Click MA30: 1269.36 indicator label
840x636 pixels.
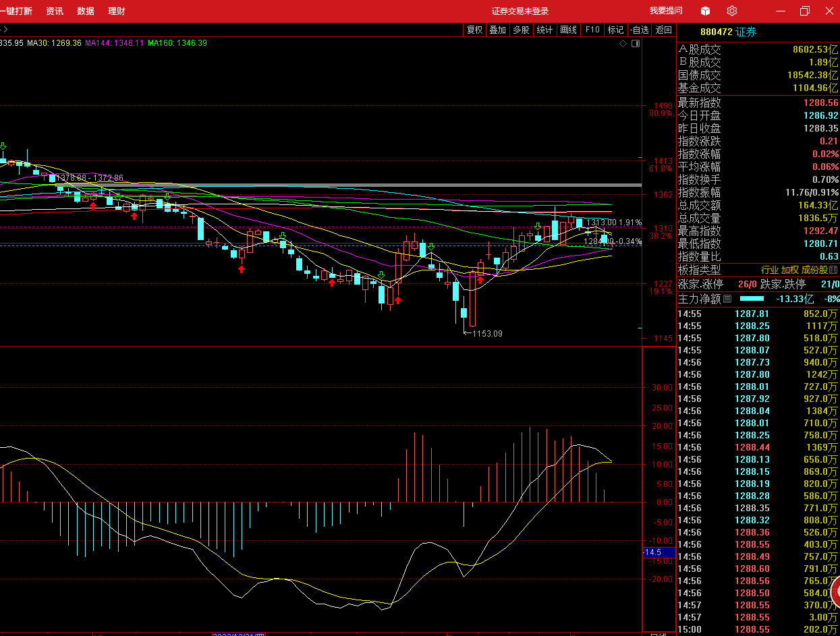click(x=54, y=42)
